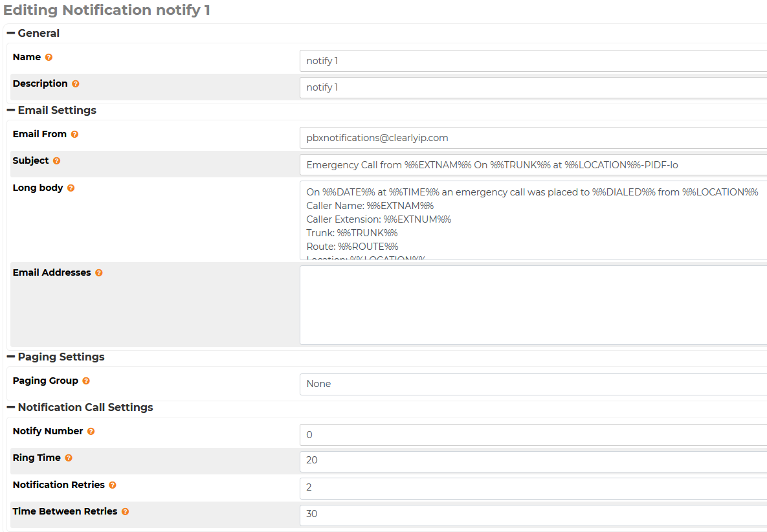Click the Notification Retries help icon
767x532 pixels.
pos(113,485)
